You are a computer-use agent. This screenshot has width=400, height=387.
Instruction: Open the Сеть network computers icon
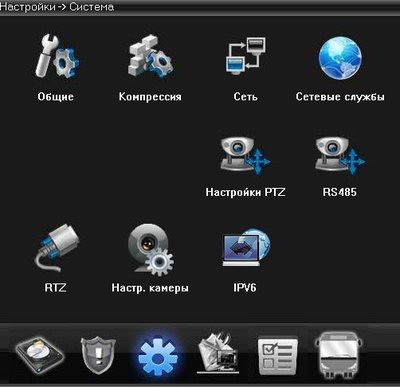point(246,55)
